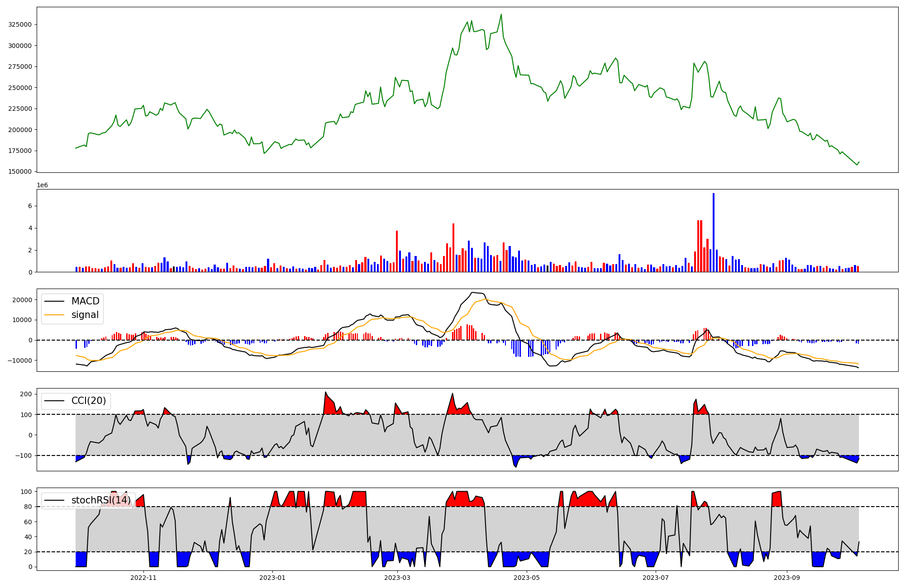The height and width of the screenshot is (588, 905).
Task: Click the 200 CCI axis tick label
Action: [x=26, y=394]
